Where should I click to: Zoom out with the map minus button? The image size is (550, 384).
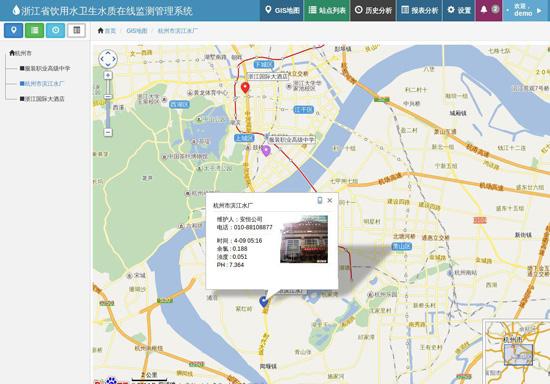point(108,132)
